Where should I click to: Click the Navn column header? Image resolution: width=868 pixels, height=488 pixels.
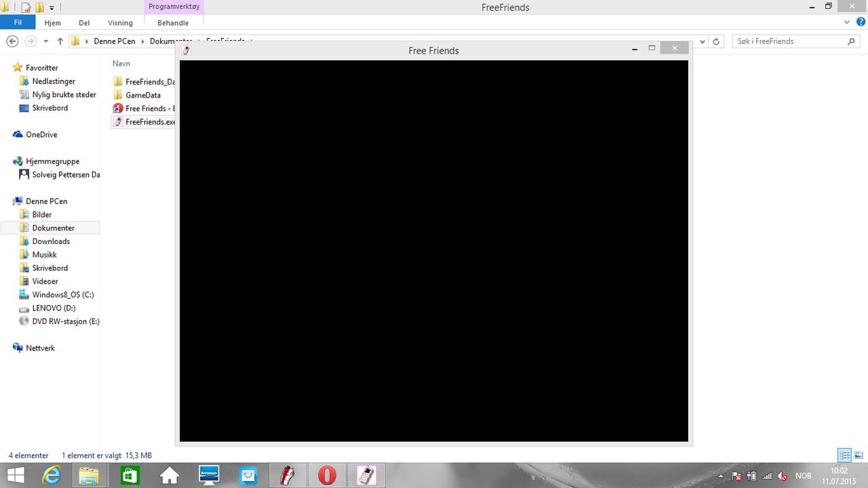pyautogui.click(x=121, y=63)
